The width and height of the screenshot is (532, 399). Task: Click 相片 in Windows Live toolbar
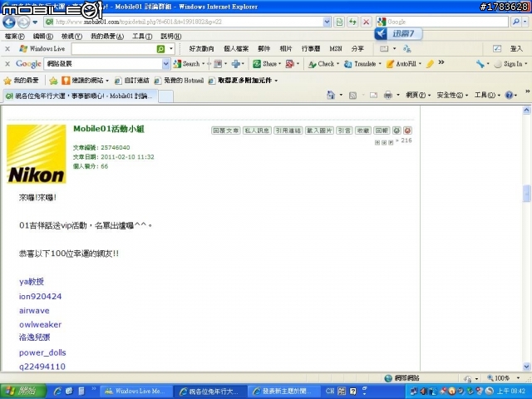click(x=286, y=49)
